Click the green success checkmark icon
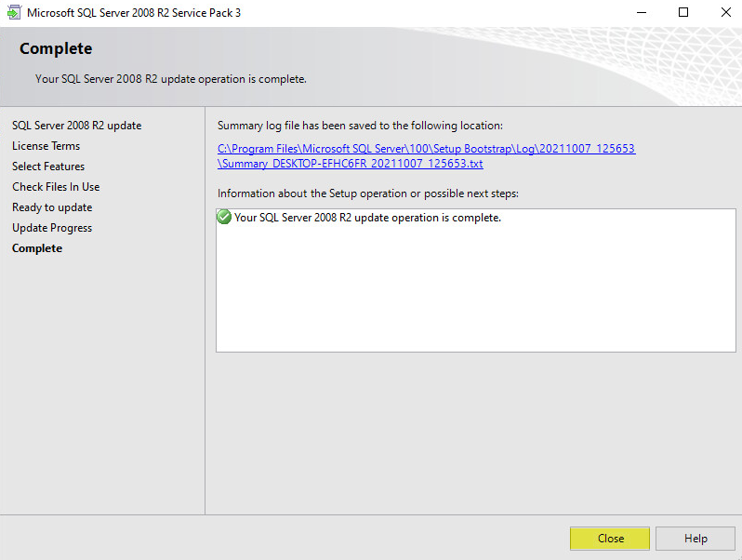 coord(224,217)
